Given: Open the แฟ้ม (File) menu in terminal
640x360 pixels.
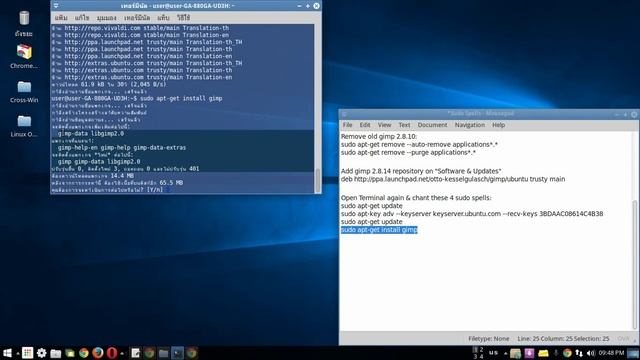Looking at the screenshot, I should tap(61, 18).
